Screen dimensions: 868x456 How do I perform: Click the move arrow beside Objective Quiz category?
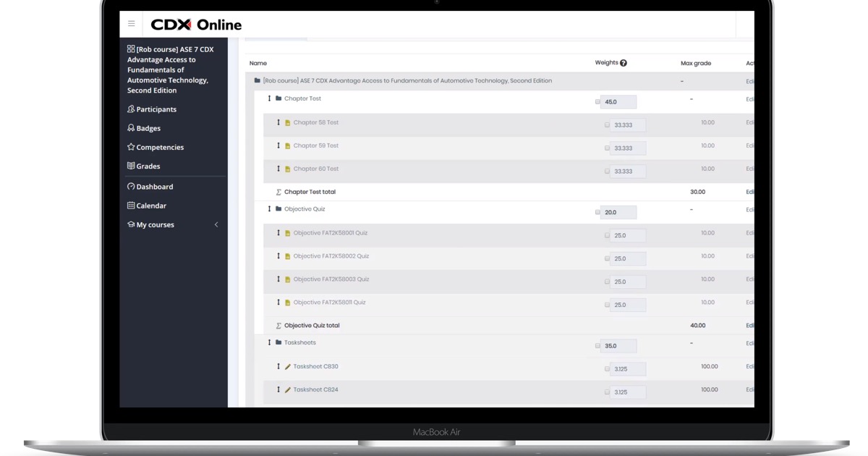pyautogui.click(x=269, y=209)
